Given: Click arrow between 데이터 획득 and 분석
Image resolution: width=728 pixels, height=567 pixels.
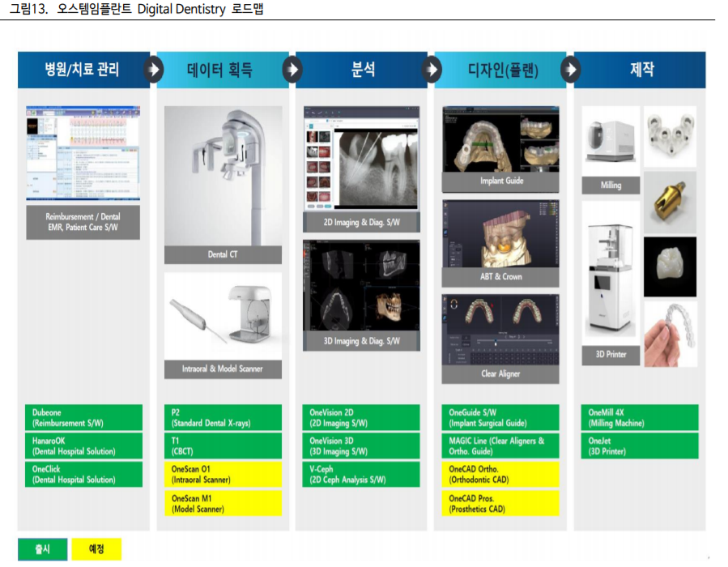Looking at the screenshot, I should 292,70.
